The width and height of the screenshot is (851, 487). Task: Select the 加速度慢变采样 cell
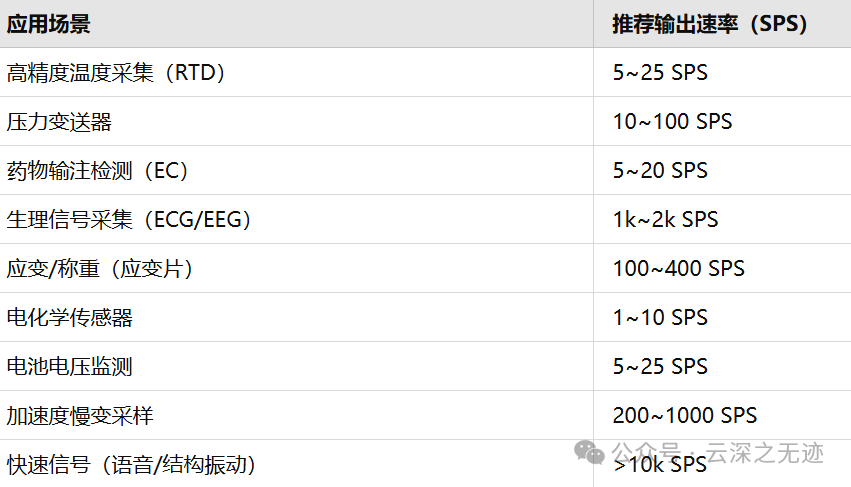297,415
